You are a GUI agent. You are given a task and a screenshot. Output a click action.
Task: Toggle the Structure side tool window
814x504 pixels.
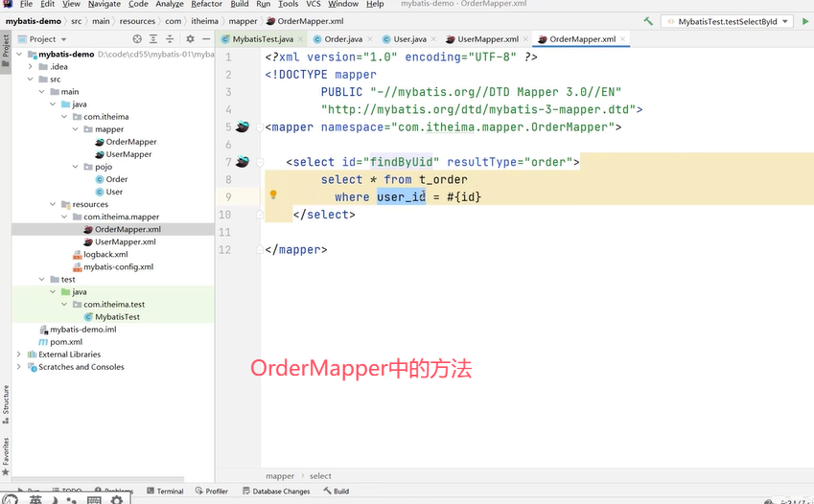pos(6,404)
